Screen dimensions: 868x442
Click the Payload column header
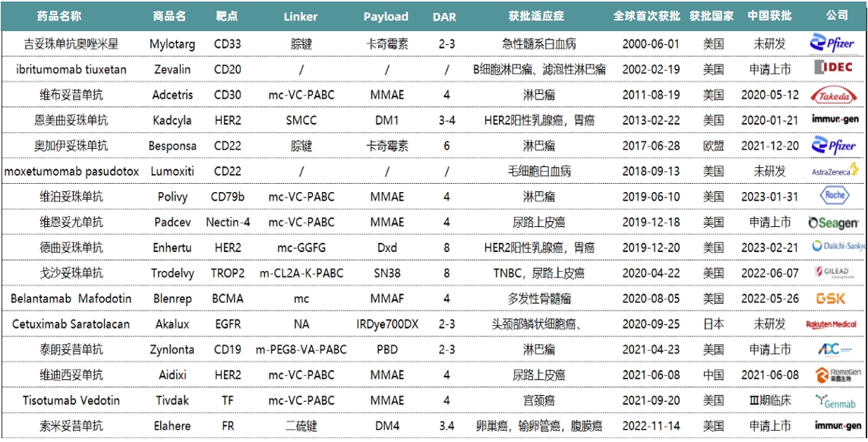coord(386,16)
